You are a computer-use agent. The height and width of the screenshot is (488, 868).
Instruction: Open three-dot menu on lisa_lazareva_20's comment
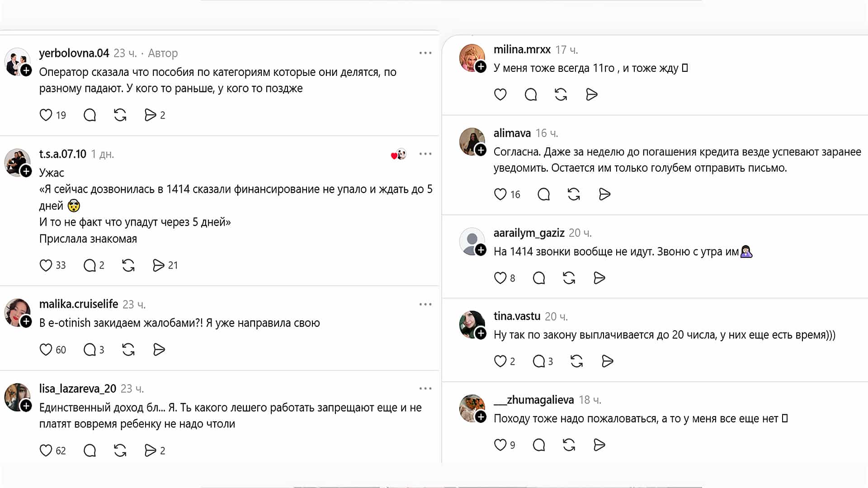425,389
